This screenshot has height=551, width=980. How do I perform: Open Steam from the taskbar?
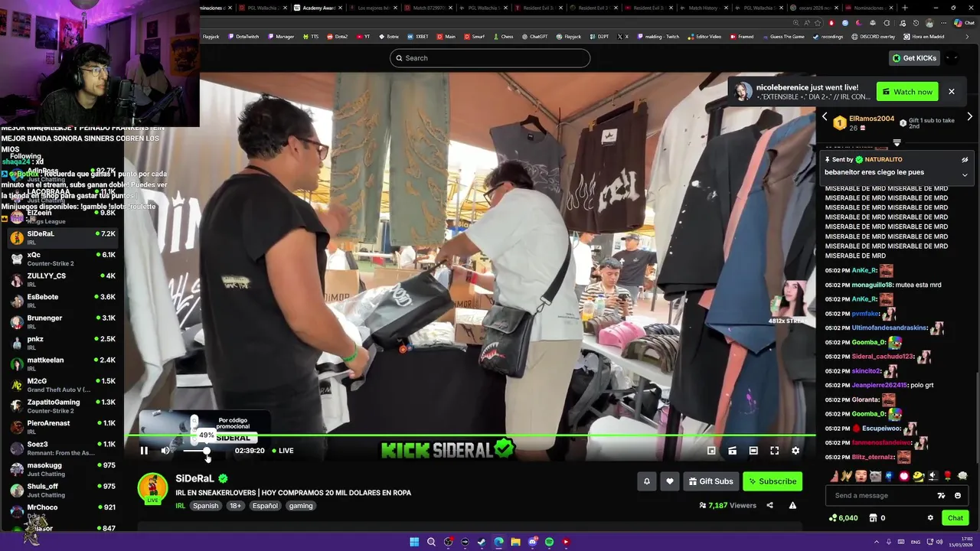click(x=482, y=542)
